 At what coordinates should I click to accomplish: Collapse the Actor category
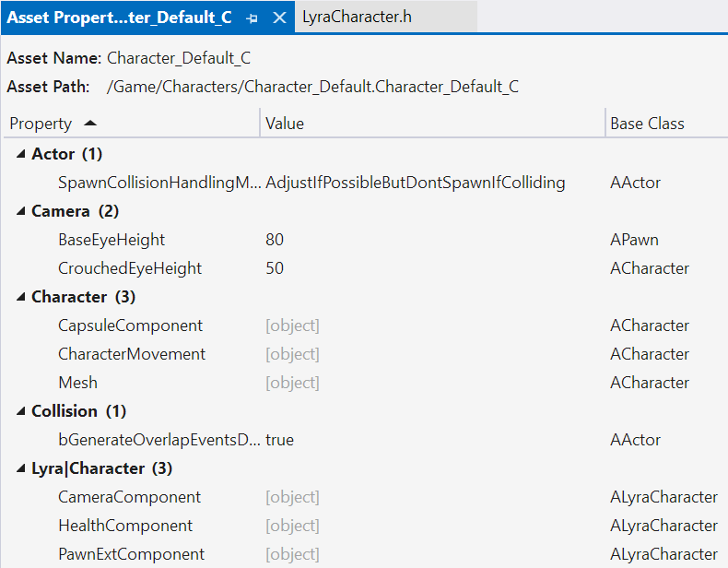click(20, 154)
